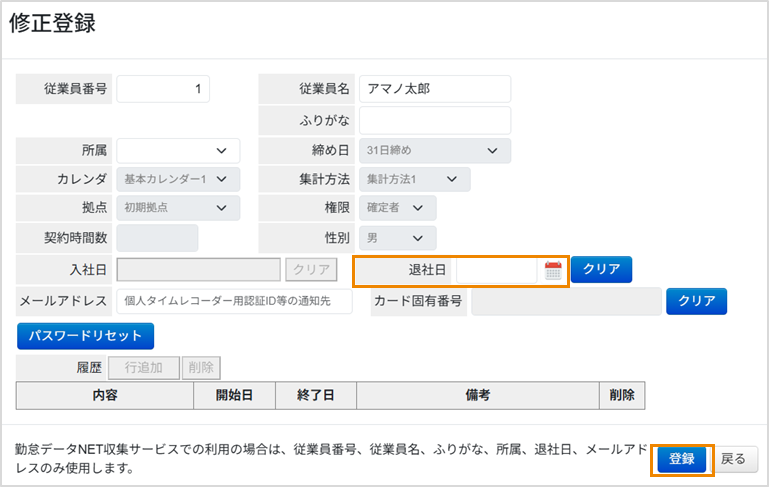Open the 性別 dropdown showing 男

[397, 238]
